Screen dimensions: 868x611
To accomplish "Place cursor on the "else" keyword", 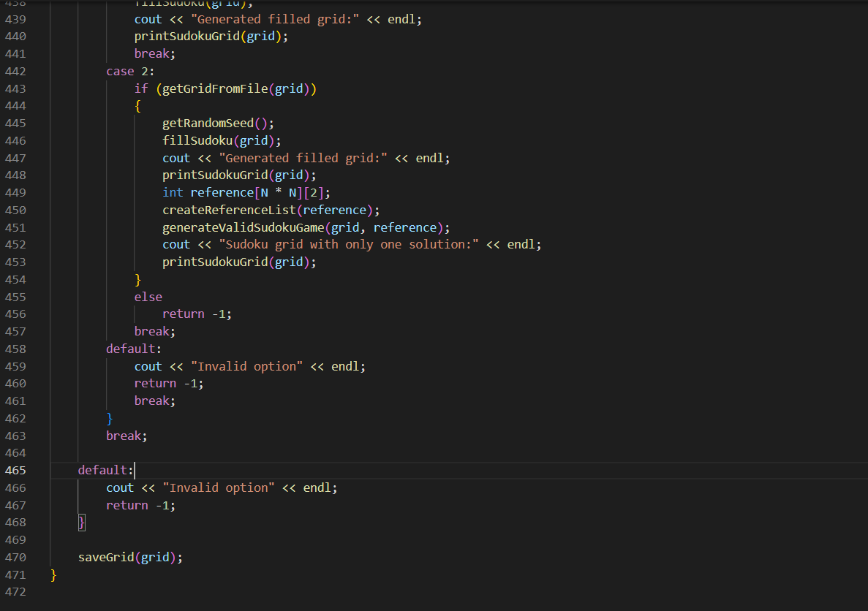I will (147, 296).
